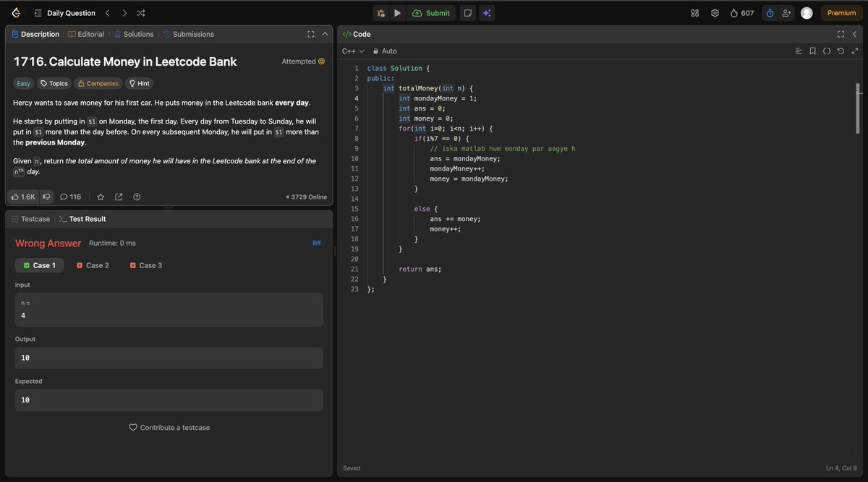Open the C++ language dropdown

[353, 51]
